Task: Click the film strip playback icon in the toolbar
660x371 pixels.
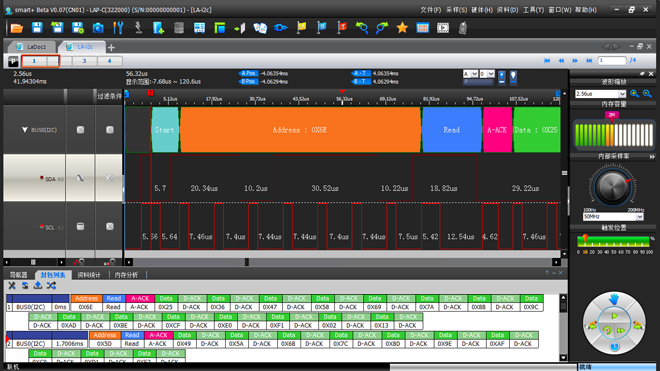Action: click(x=443, y=28)
